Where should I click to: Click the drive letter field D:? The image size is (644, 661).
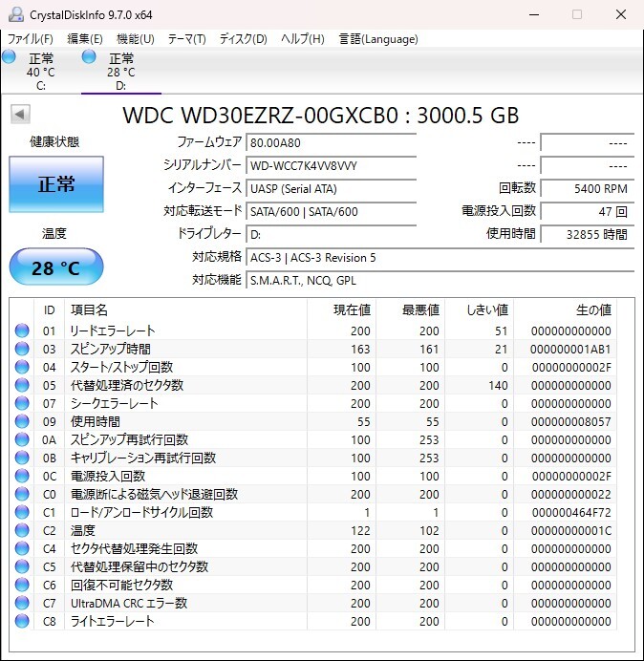331,234
